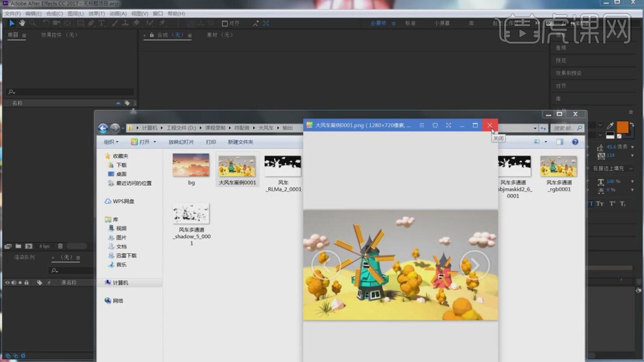Image resolution: width=644 pixels, height=362 pixels.
Task: Toggle the third blue switch at timeline bottom
Action: pos(23,355)
